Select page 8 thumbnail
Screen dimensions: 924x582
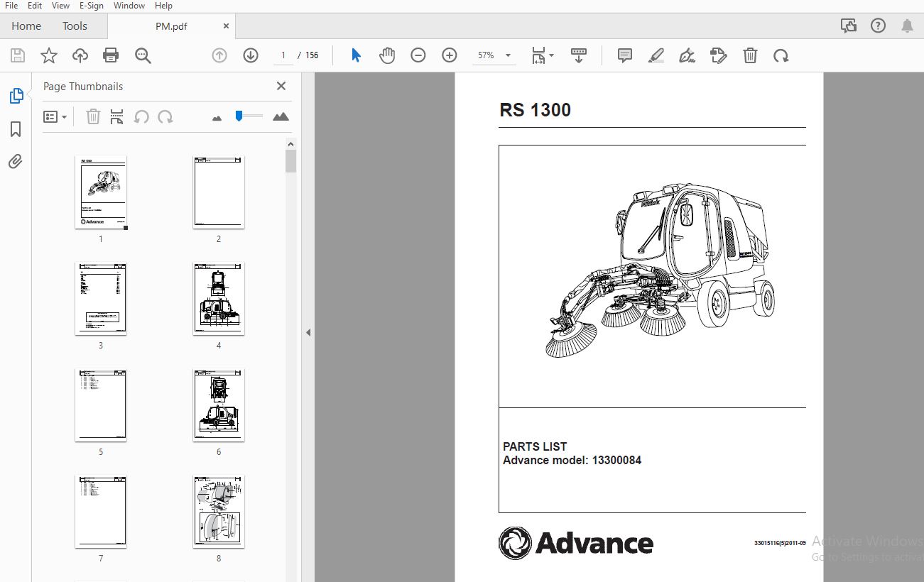click(x=219, y=512)
